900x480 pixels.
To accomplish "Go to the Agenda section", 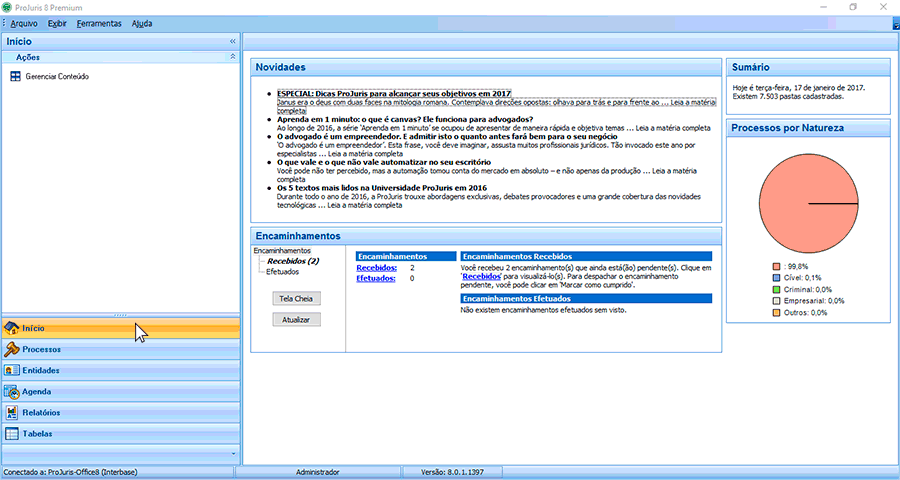I will tap(121, 392).
